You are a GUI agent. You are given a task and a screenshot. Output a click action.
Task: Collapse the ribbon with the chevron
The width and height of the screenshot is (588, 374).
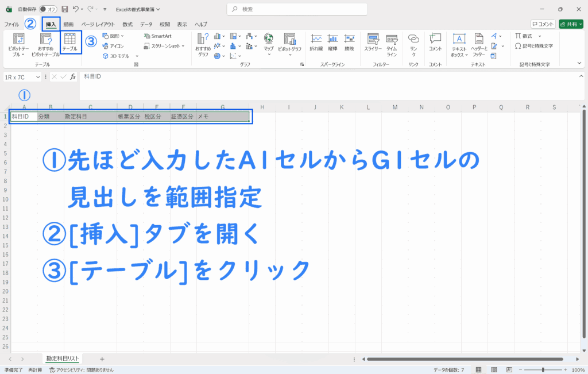pyautogui.click(x=579, y=63)
